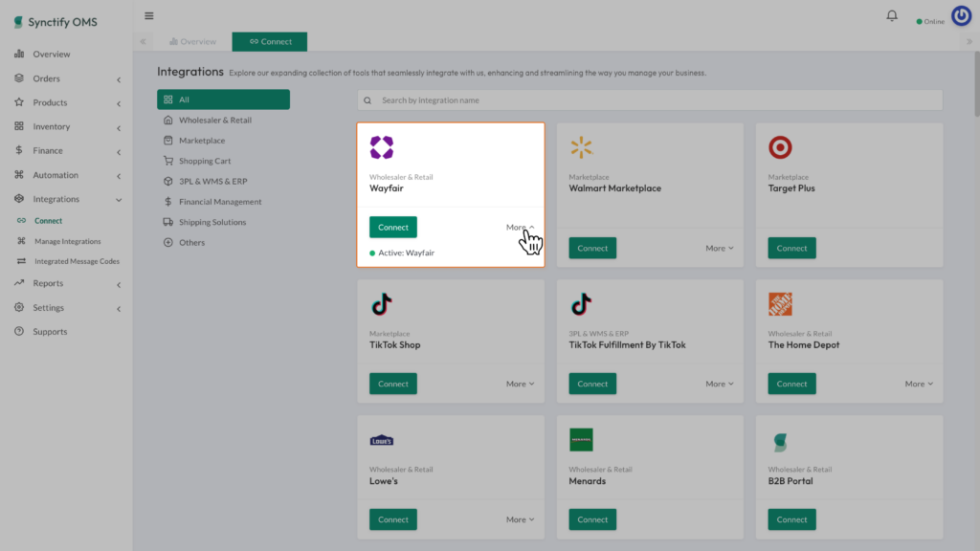This screenshot has width=980, height=551.
Task: Click the Online status indicator
Action: (930, 21)
